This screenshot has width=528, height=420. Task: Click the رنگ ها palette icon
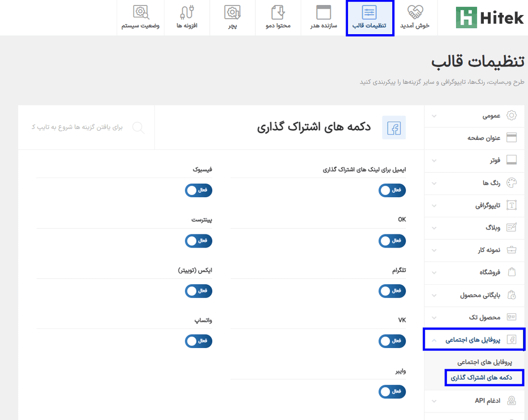511,183
